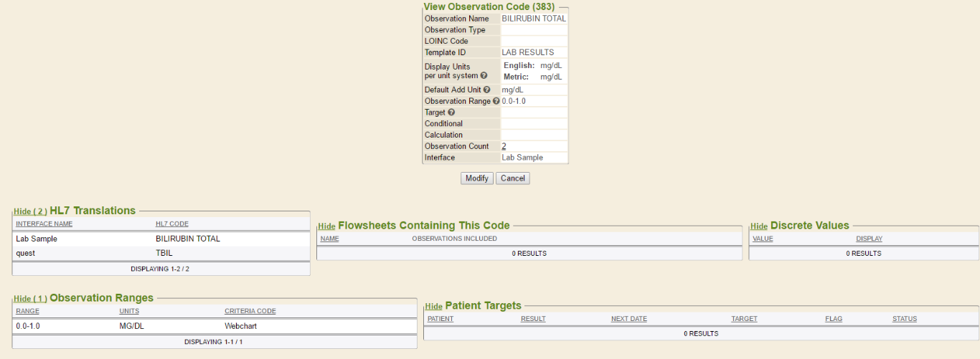Sort Discrete Values by Display column
The width and height of the screenshot is (980, 359).
869,239
